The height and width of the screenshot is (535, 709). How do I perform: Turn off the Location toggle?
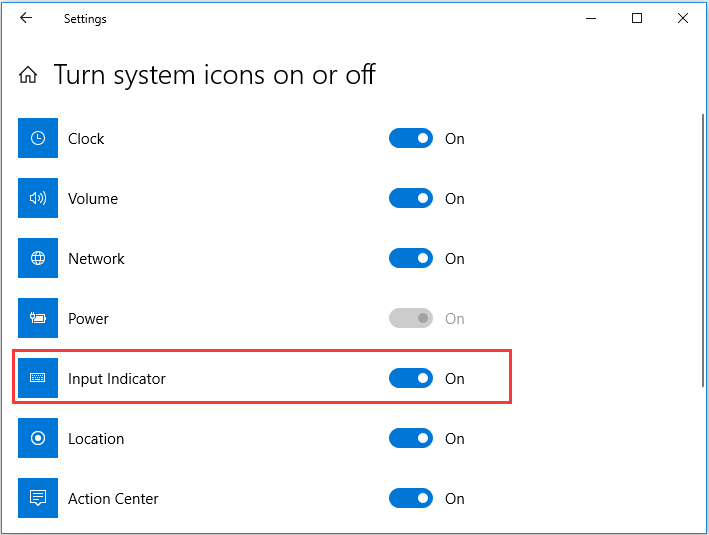coord(411,438)
